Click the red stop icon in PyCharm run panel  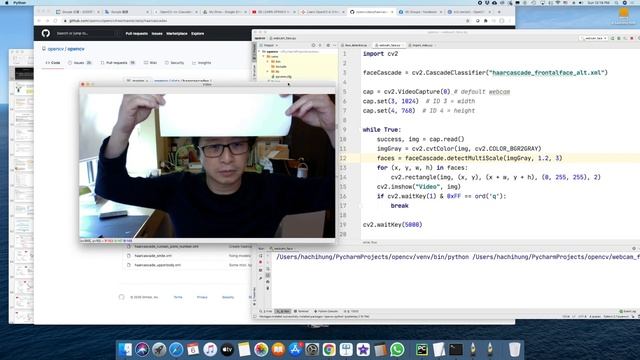point(261,262)
